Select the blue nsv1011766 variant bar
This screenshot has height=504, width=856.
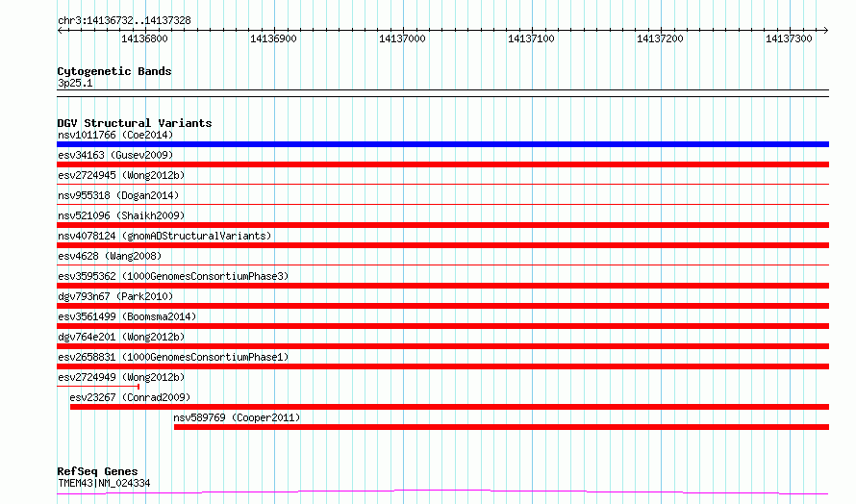point(442,144)
